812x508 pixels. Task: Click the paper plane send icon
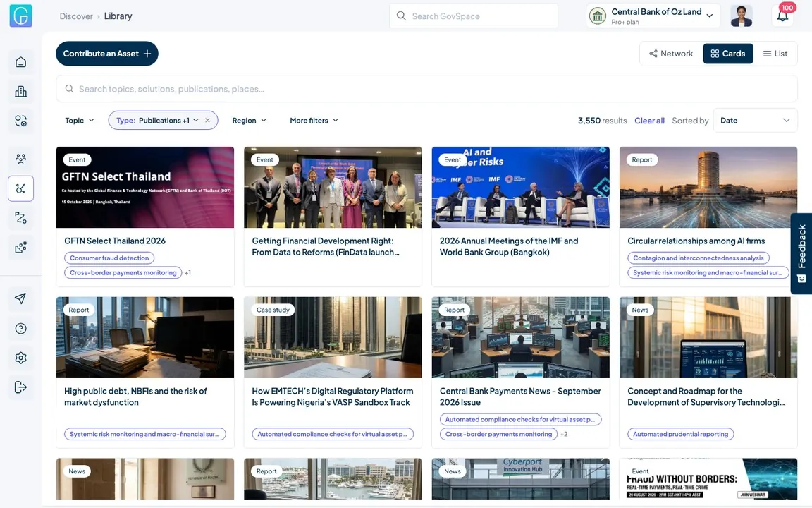pyautogui.click(x=20, y=298)
